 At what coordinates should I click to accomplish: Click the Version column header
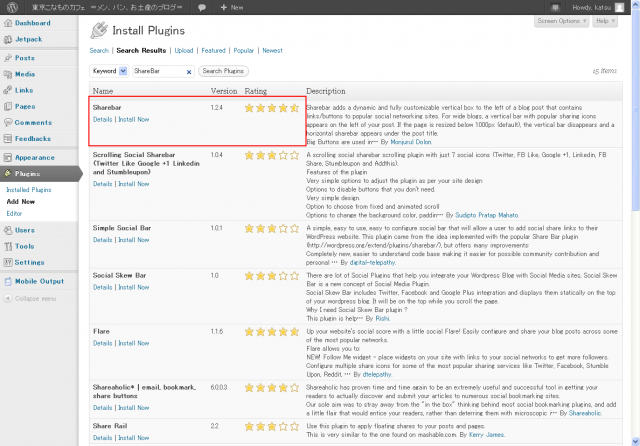point(224,91)
